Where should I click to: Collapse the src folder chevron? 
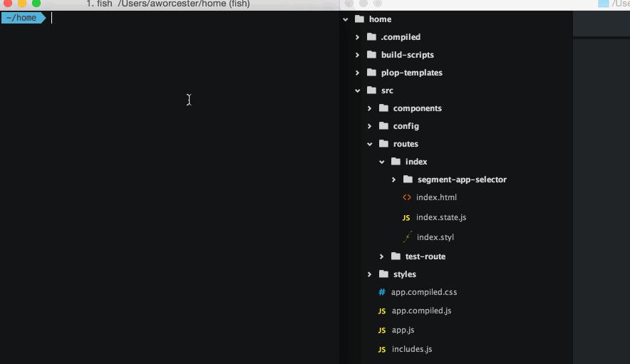pyautogui.click(x=358, y=90)
